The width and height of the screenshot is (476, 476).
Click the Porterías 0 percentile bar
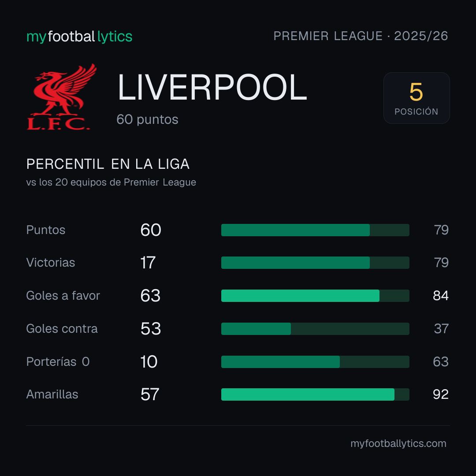(315, 362)
